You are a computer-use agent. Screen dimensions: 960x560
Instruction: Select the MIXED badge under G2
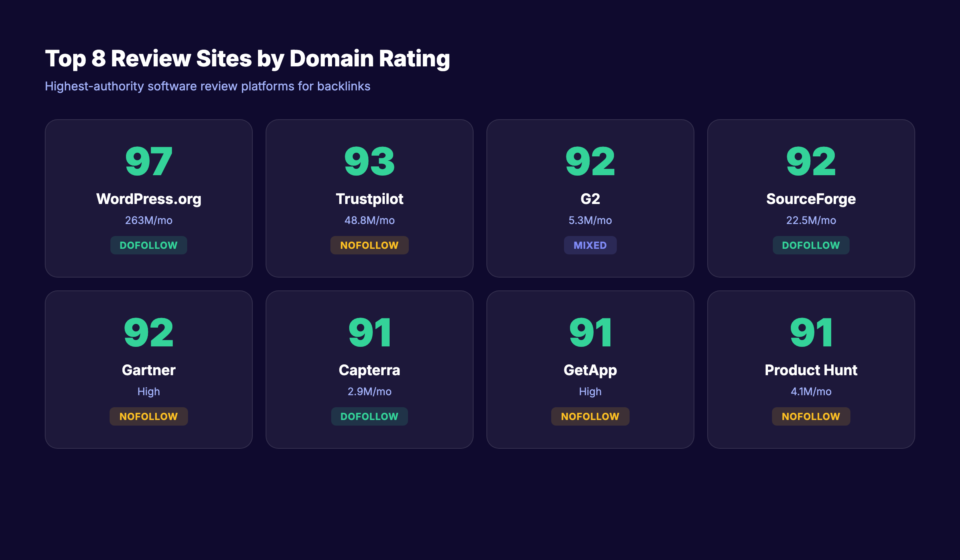[590, 245]
